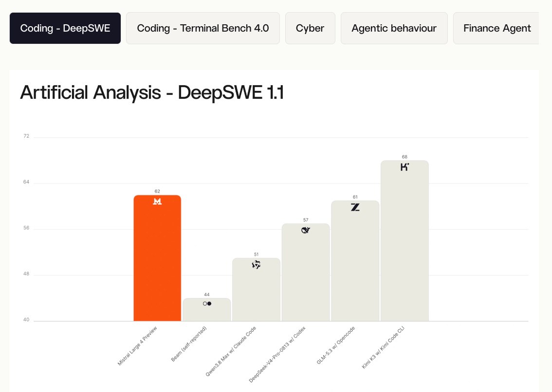Image resolution: width=552 pixels, height=392 pixels.
Task: Click the value label 68 above the Kimi bar
Action: pyautogui.click(x=405, y=157)
